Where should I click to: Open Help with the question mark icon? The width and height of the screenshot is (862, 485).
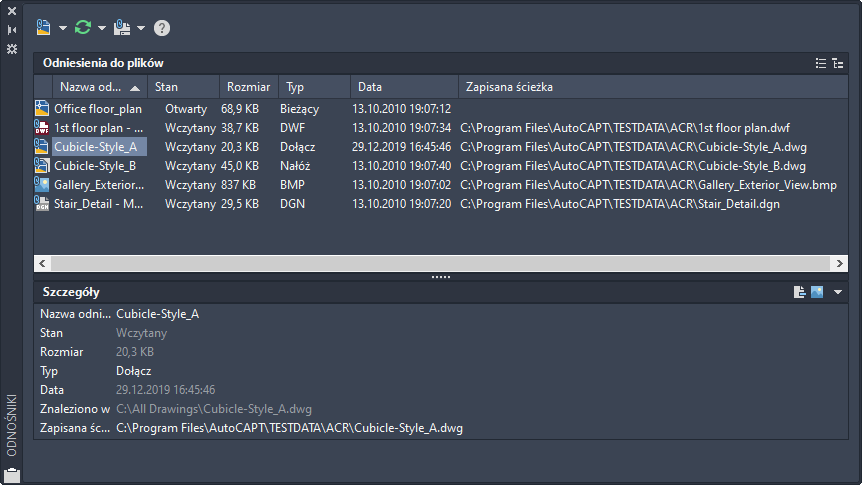coord(162,28)
